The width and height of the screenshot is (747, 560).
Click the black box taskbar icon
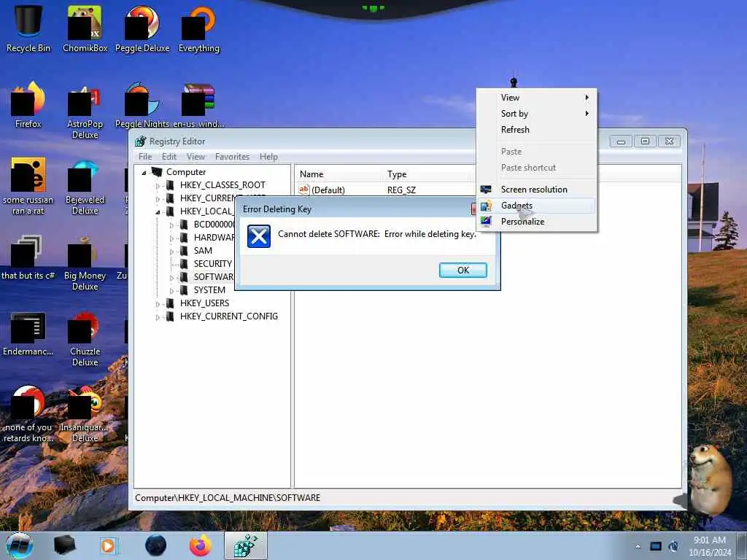tap(64, 545)
